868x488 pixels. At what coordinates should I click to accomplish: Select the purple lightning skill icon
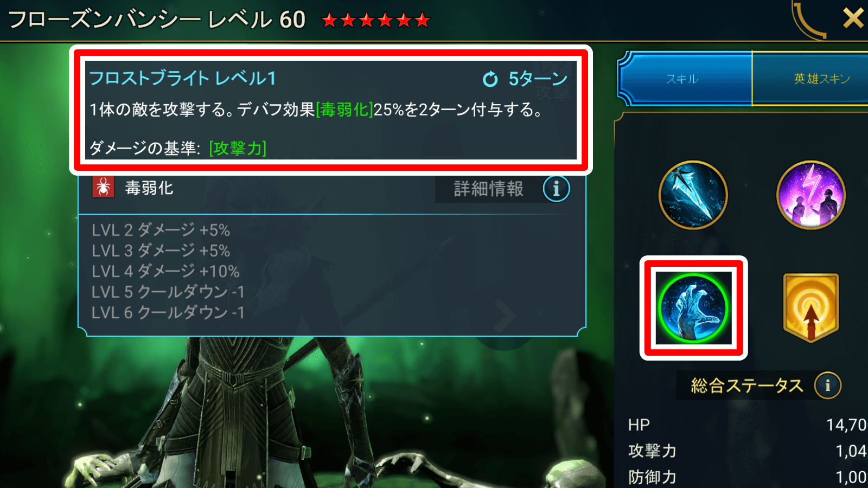811,195
